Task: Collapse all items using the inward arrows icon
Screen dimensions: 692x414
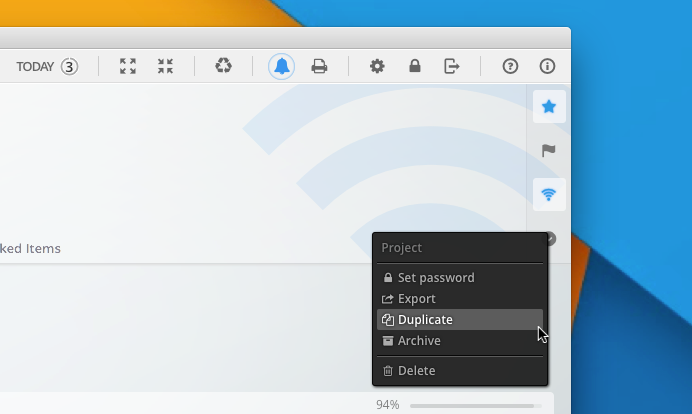Action: pyautogui.click(x=165, y=67)
